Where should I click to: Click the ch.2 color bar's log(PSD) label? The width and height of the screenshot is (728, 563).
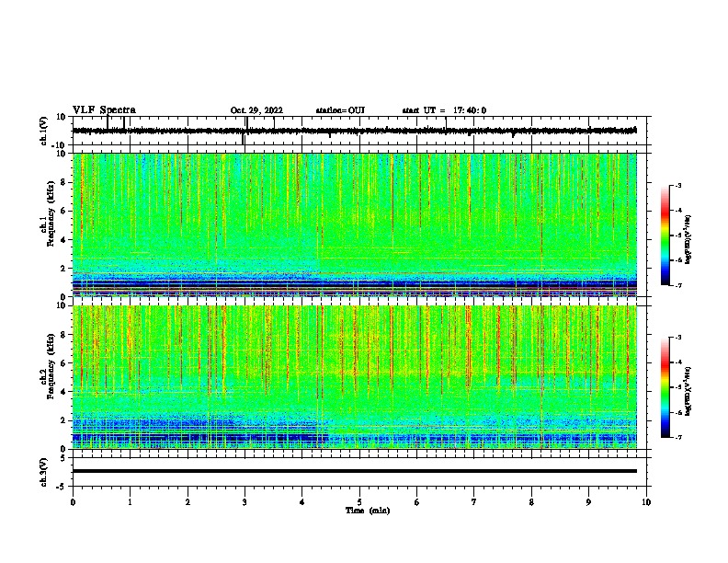coord(688,392)
